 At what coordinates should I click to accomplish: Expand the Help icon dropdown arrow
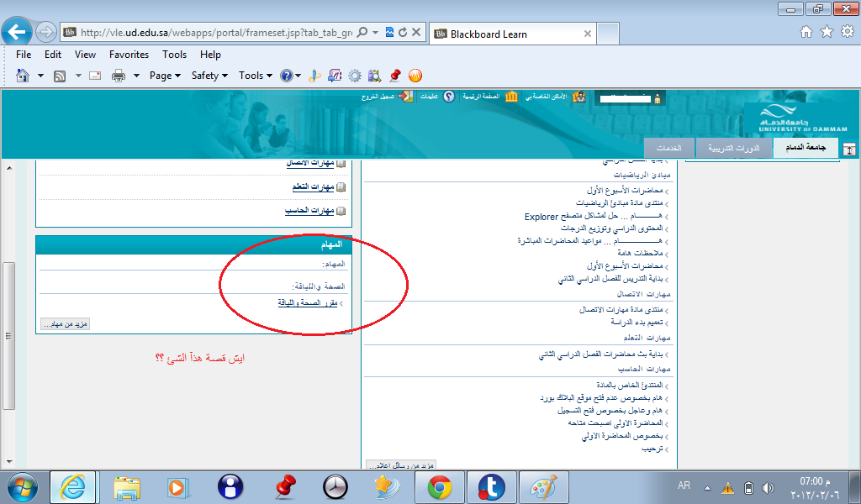tap(298, 76)
